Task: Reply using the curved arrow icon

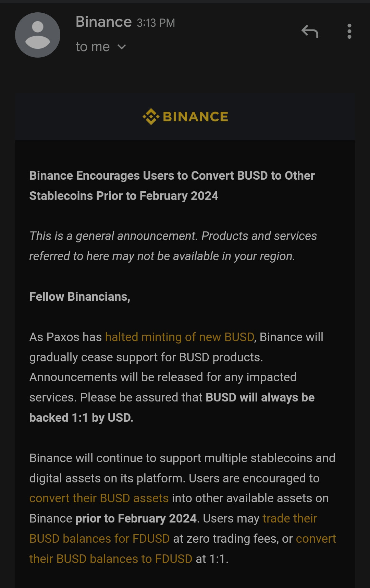Action: point(310,32)
